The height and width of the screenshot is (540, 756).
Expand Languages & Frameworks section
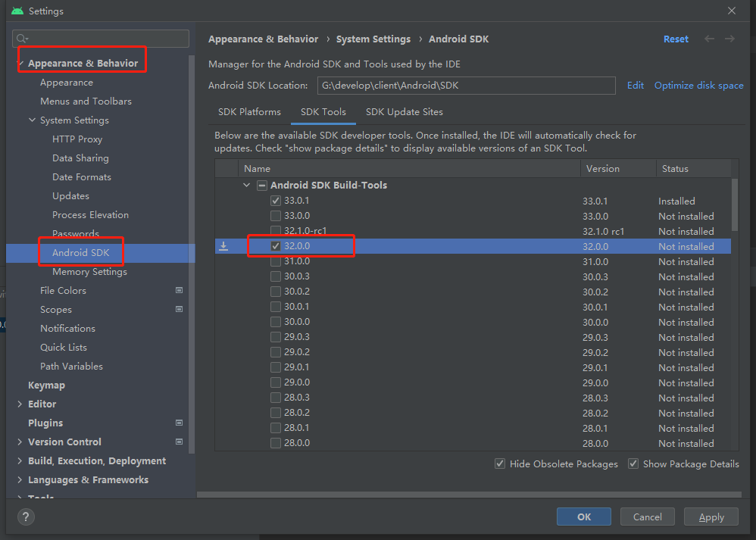[19, 479]
